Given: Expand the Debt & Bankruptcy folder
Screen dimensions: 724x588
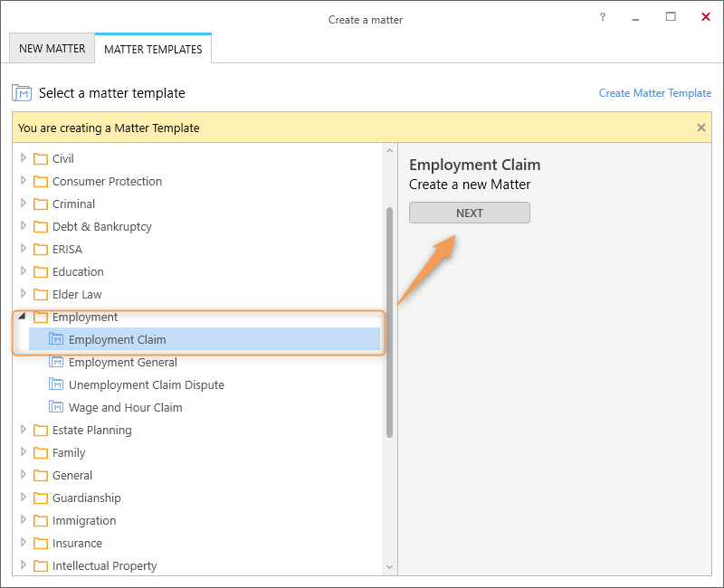Looking at the screenshot, I should click(24, 225).
